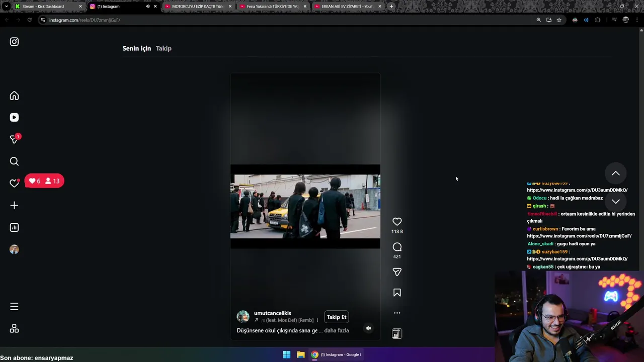The image size is (644, 362).
Task: Save the reel with the bookmark icon
Action: tap(397, 293)
